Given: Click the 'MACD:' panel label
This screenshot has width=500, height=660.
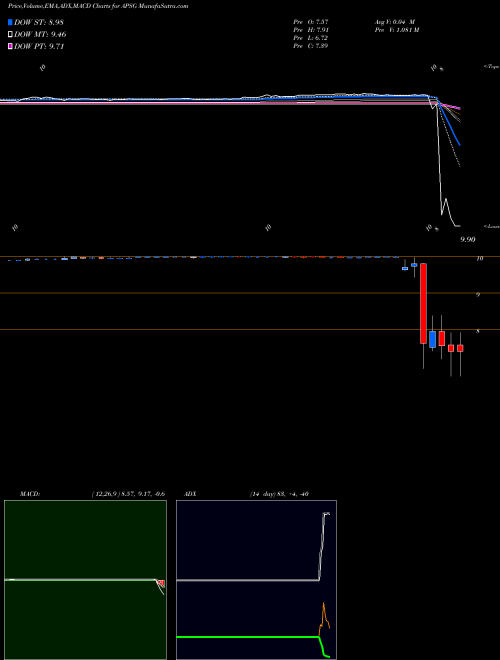Looking at the screenshot, I should (x=30, y=494).
